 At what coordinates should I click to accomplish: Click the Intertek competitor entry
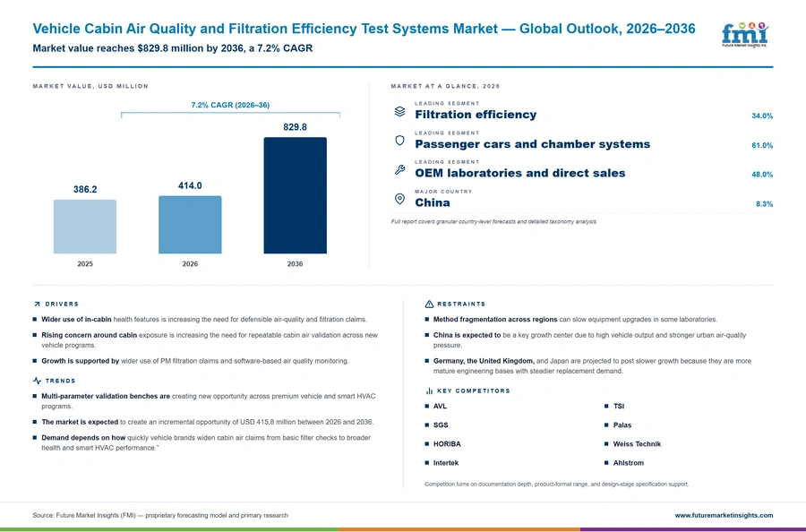[446, 463]
